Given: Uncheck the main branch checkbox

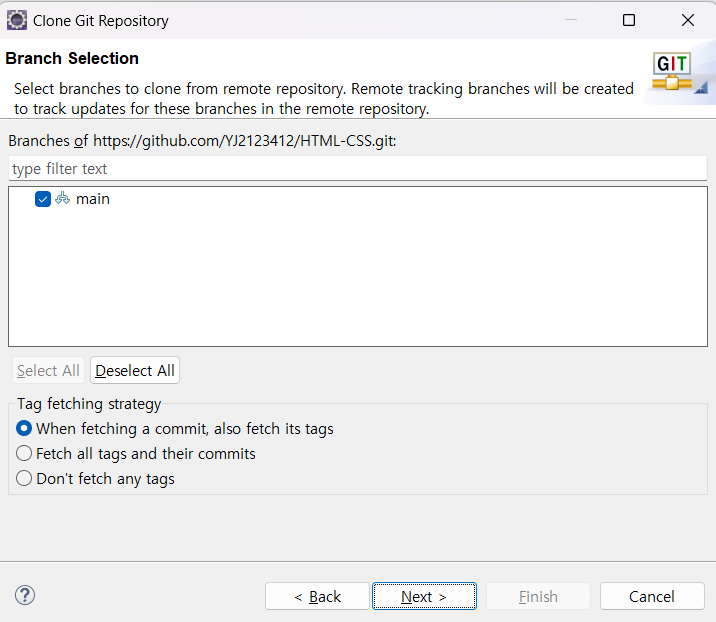Looking at the screenshot, I should tap(43, 199).
